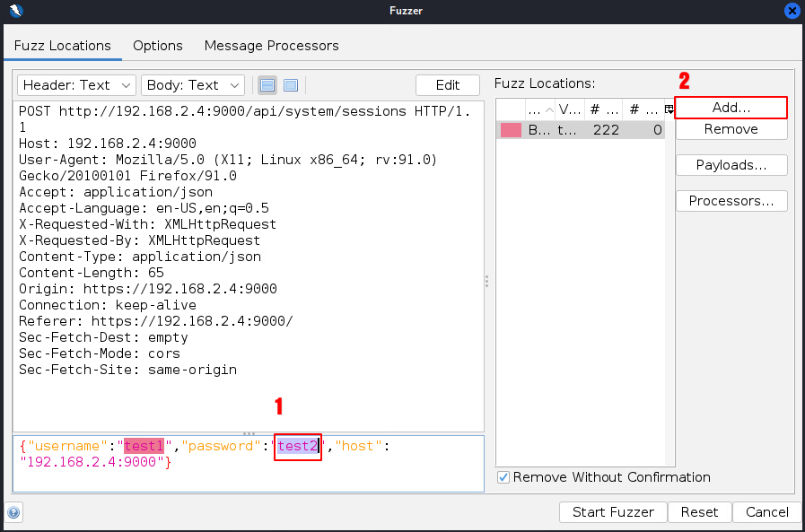Select the pink color swatch in fuzz locations row
This screenshot has width=805, height=532.
pos(511,130)
